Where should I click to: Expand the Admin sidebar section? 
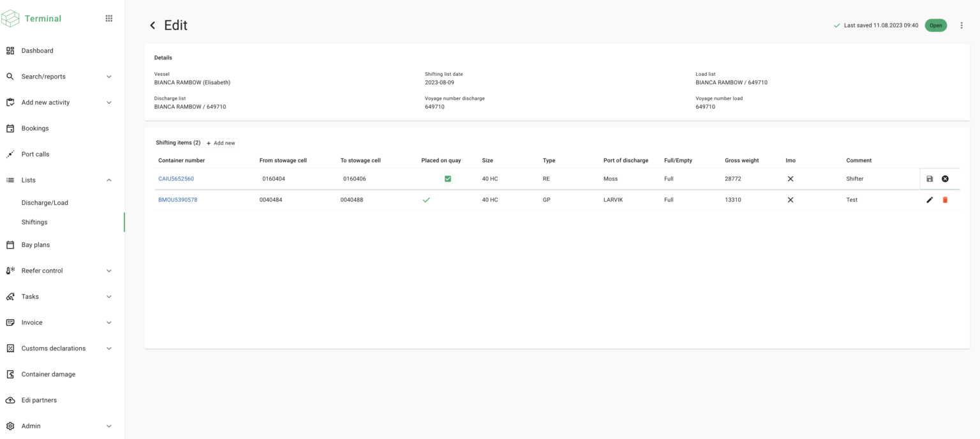[31, 426]
